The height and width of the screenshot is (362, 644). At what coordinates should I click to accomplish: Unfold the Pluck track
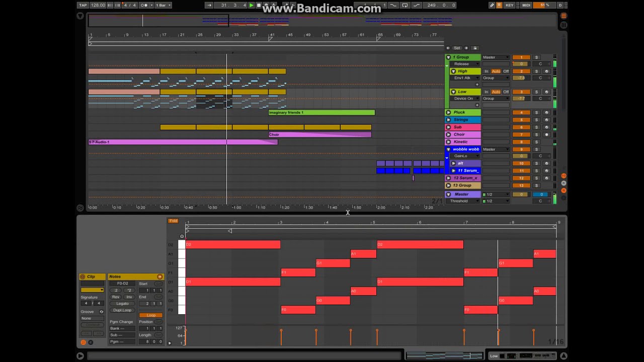click(x=448, y=112)
